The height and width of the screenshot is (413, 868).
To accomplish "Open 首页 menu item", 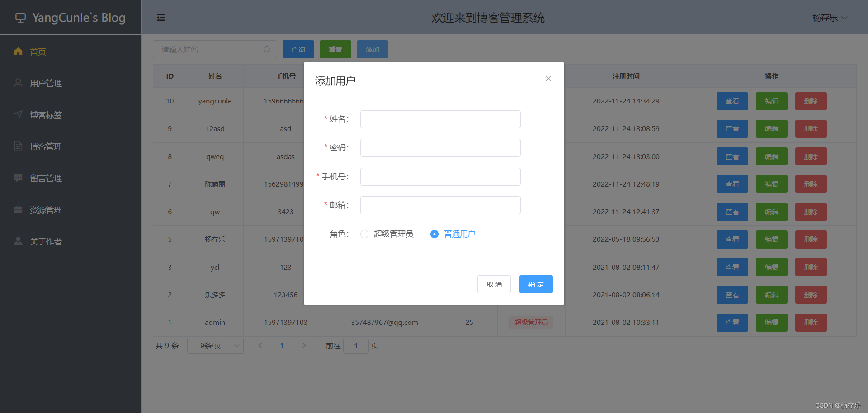I will (x=71, y=52).
